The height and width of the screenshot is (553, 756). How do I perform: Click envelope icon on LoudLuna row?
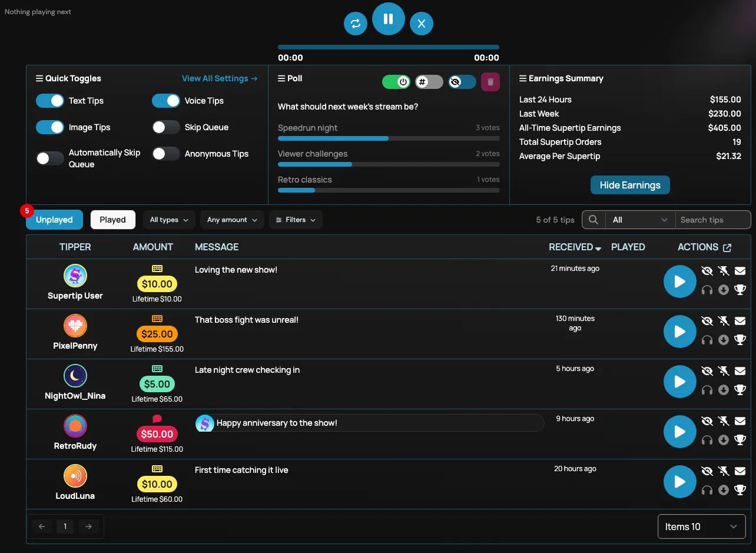[740, 471]
